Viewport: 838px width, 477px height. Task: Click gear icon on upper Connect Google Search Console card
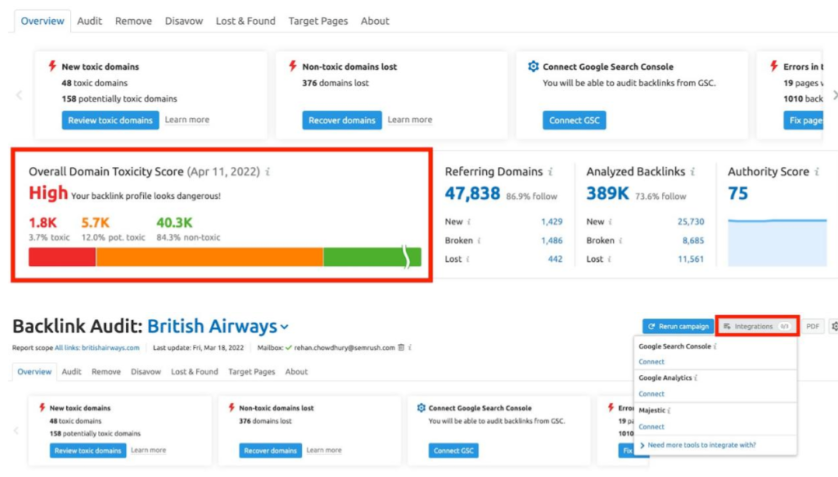533,66
